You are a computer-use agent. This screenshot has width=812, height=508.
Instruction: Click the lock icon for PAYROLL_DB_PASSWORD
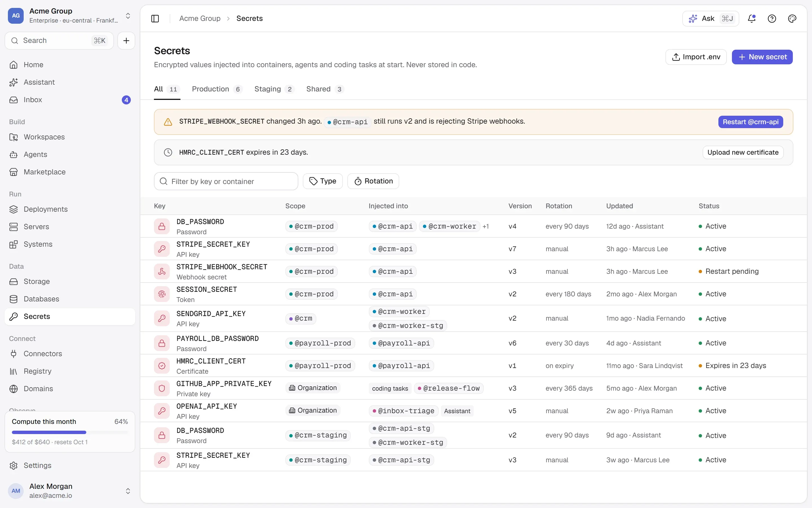[162, 343]
